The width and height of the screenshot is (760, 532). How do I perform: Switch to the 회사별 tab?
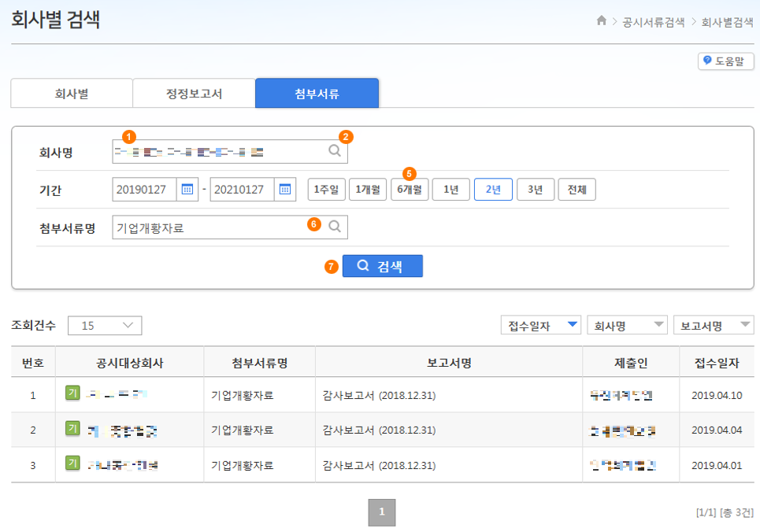71,93
